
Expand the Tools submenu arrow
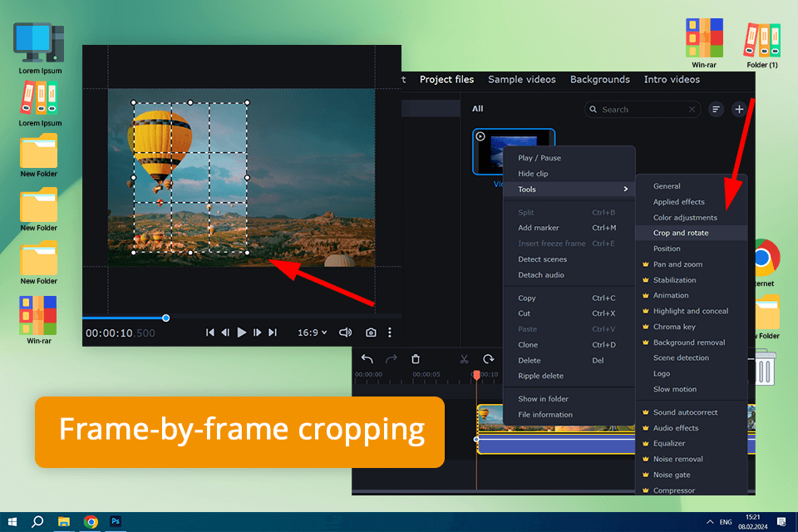pyautogui.click(x=625, y=189)
